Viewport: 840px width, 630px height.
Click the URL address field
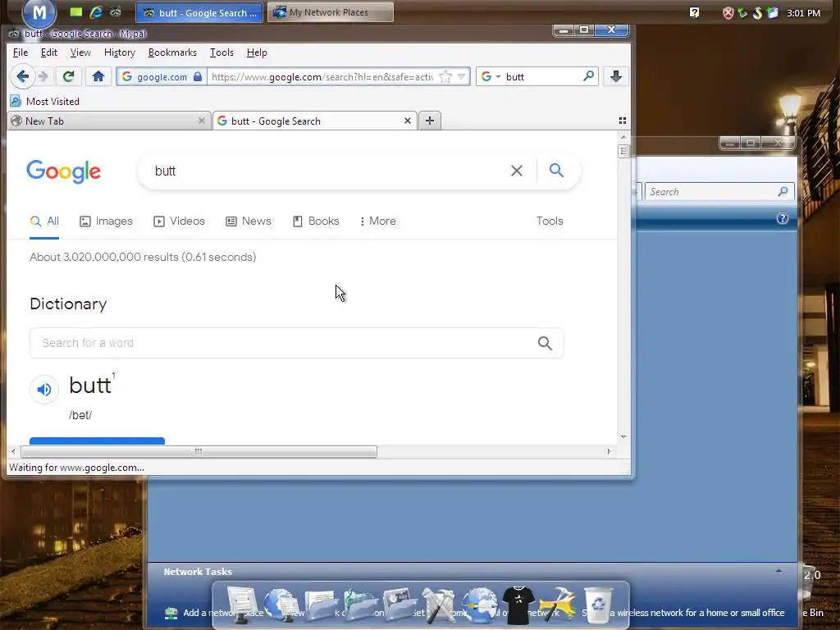(322, 76)
